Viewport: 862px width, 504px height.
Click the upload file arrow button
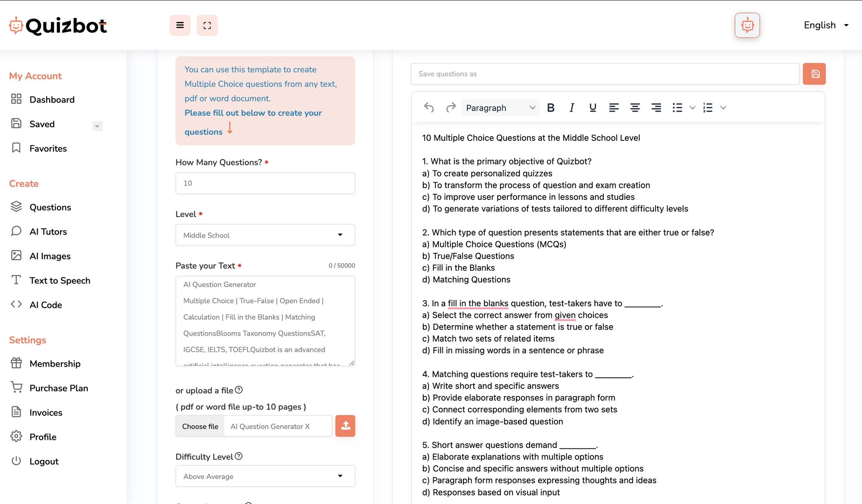[345, 426]
